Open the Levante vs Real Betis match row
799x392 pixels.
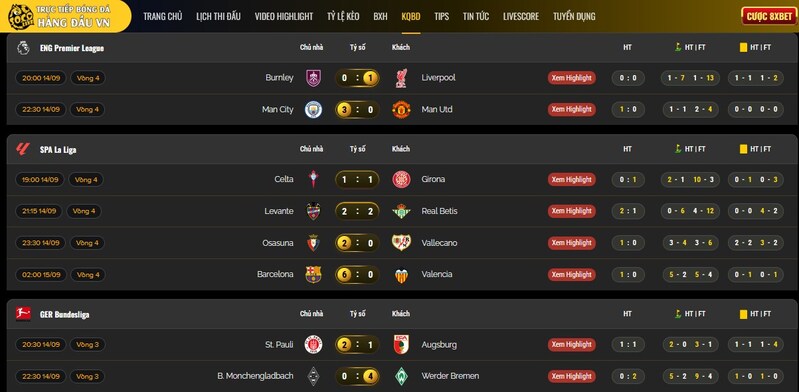point(402,211)
